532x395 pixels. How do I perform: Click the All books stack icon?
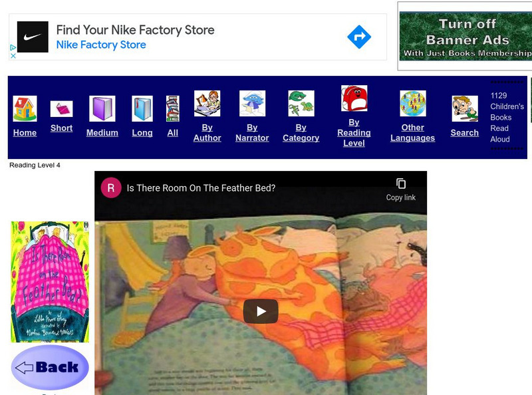(173, 109)
